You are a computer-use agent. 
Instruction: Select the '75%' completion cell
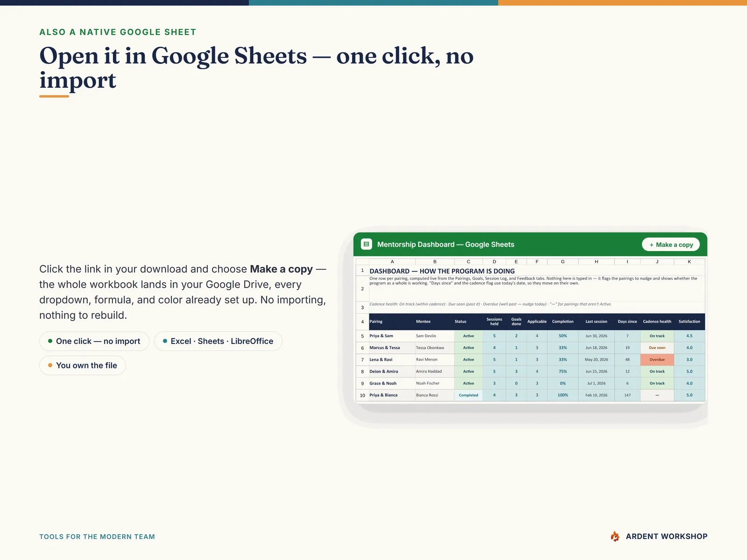[563, 371]
